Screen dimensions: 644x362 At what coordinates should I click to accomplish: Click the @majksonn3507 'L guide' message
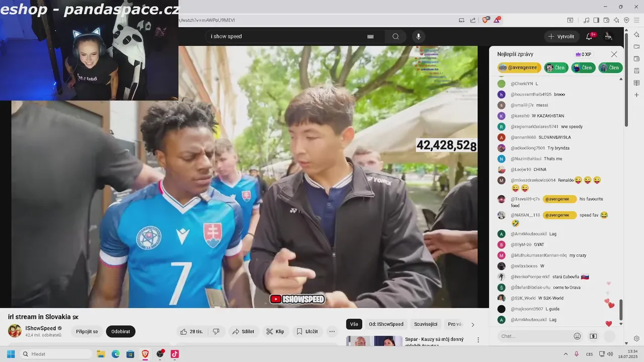click(x=552, y=309)
